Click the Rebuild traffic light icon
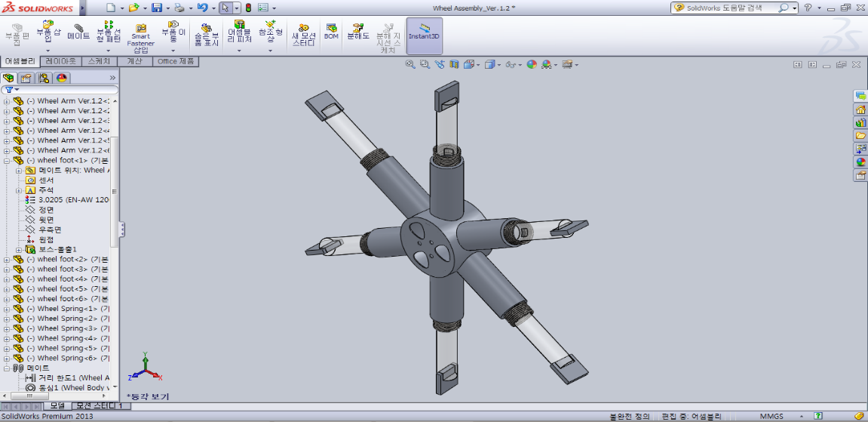868x422 pixels. click(248, 8)
